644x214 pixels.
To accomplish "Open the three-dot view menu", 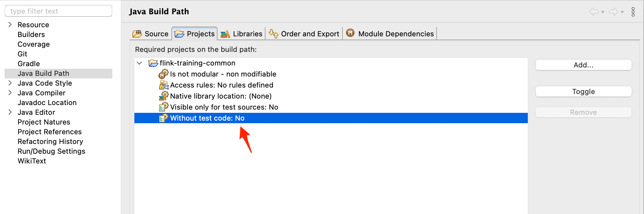I will click(x=633, y=12).
